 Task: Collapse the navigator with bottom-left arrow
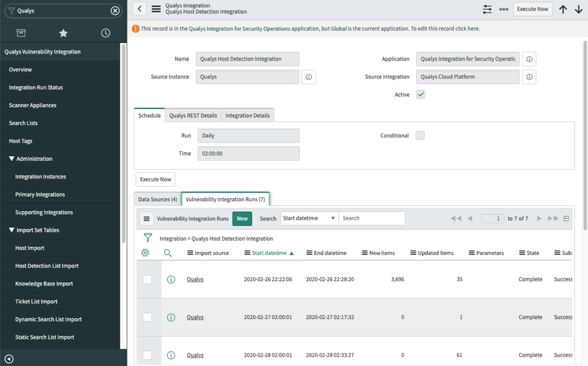9,359
